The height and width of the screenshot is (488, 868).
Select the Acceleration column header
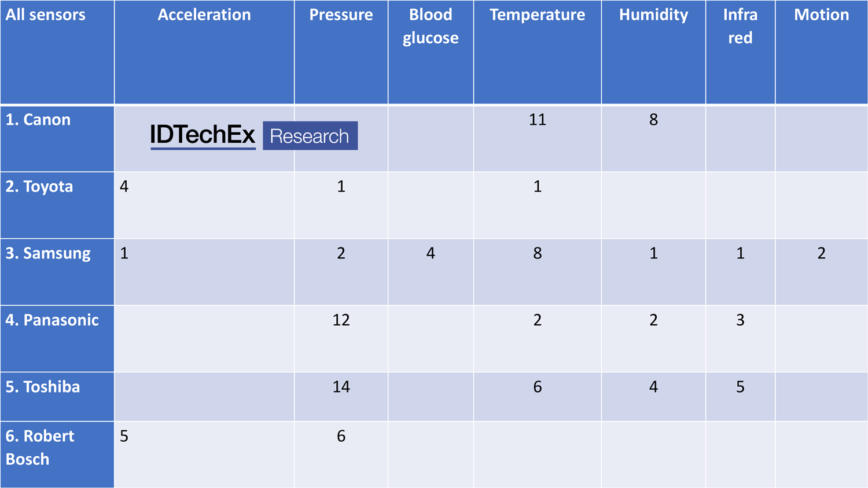[x=204, y=15]
